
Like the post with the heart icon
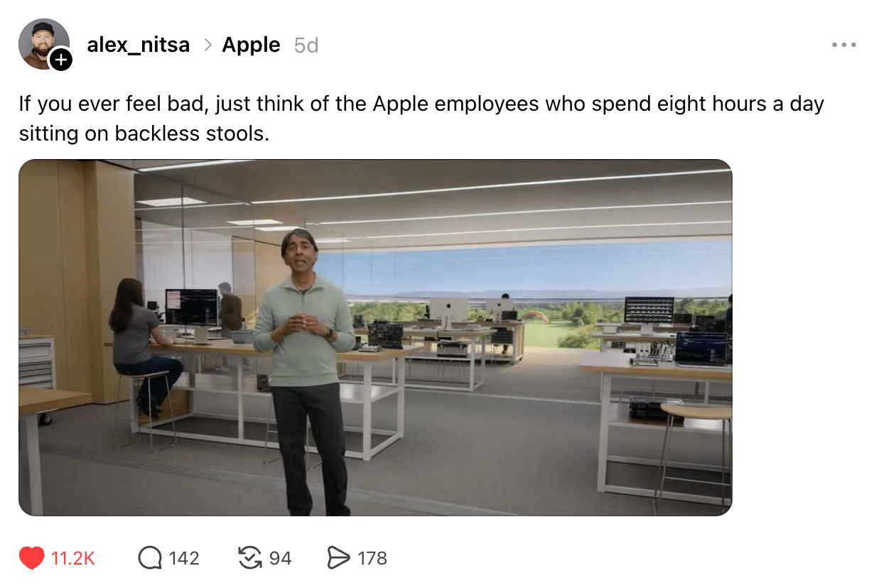[32, 558]
